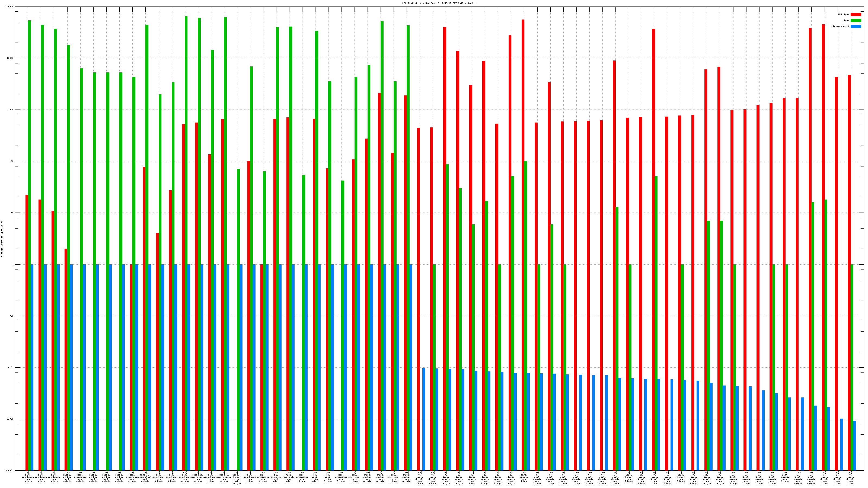This screenshot has width=868, height=488.
Task: Click the dnsbl-3.uceprotect.net origin axis label
Action: pyautogui.click(x=145, y=477)
